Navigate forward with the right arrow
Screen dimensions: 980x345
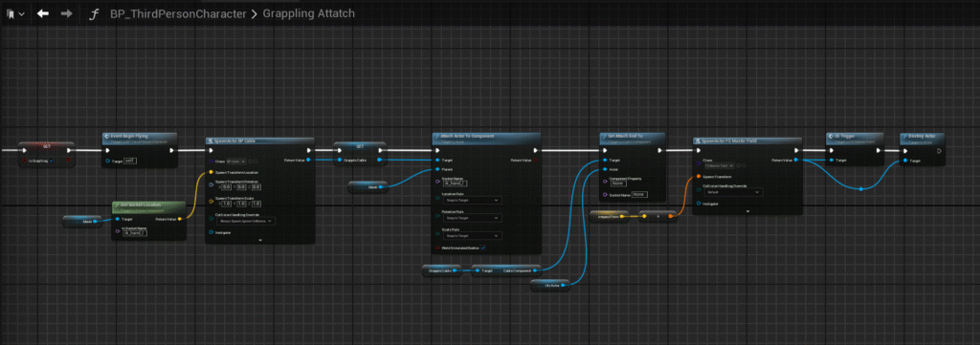tap(66, 13)
